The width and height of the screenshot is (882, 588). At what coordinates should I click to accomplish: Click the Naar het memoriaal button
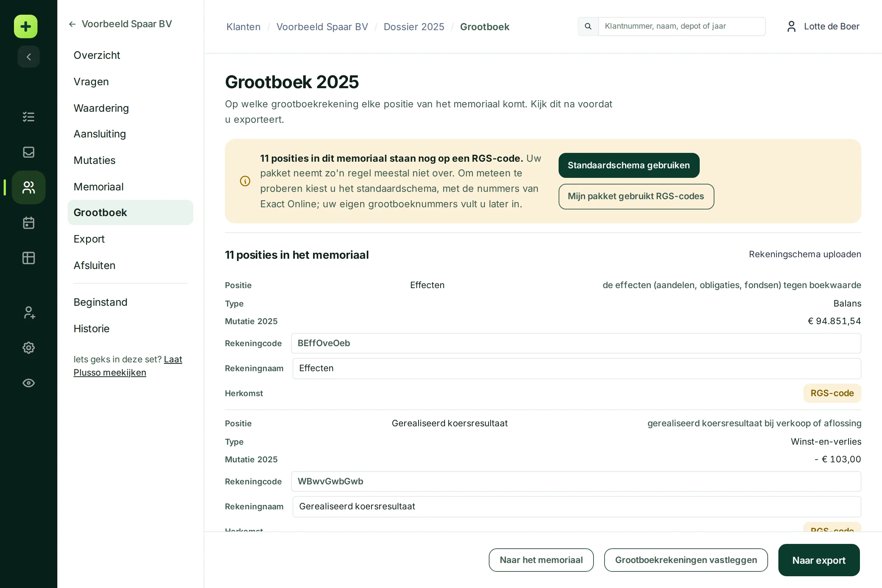point(541,560)
